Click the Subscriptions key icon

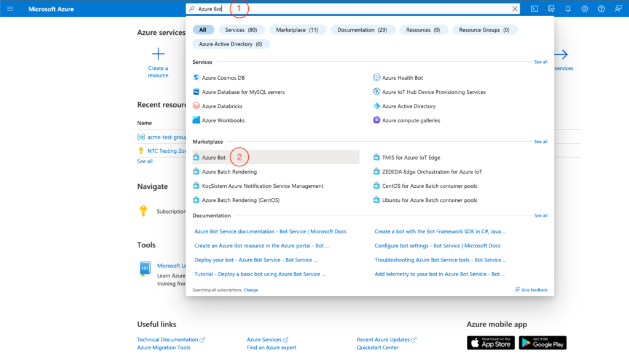(143, 211)
